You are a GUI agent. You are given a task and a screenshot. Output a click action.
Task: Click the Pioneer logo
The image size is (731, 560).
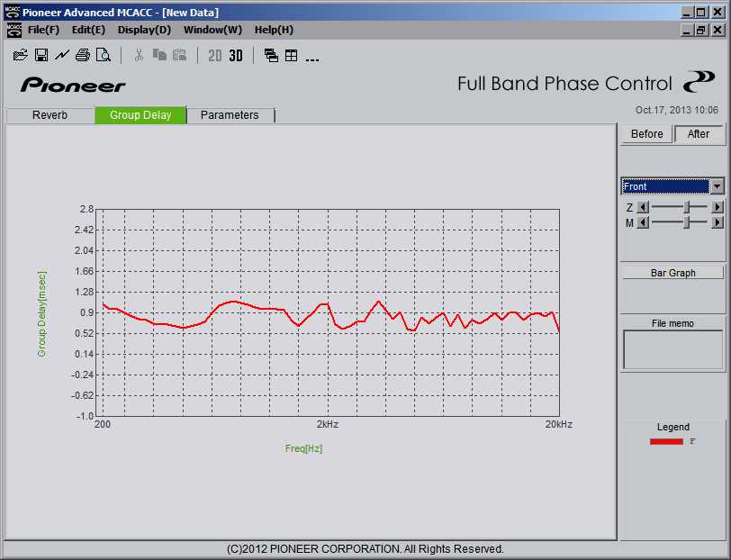click(x=73, y=85)
